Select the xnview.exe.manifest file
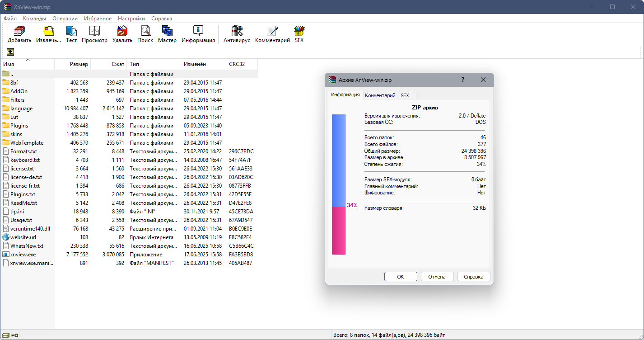This screenshot has width=644, height=340. (x=129, y=263)
